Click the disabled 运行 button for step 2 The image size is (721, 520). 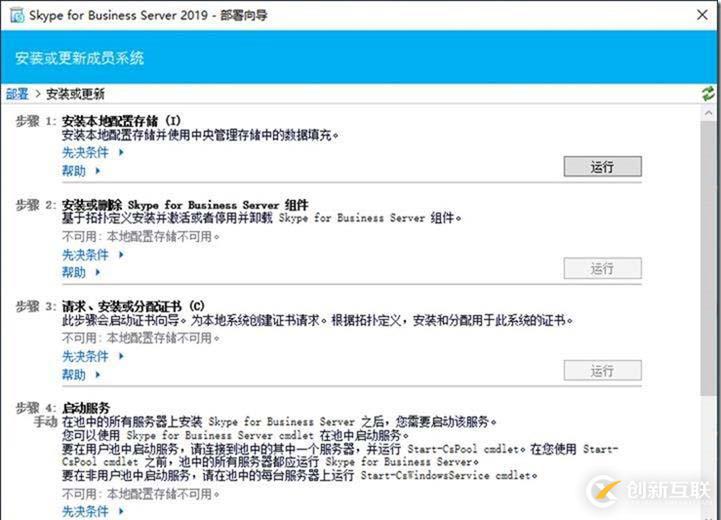602,268
